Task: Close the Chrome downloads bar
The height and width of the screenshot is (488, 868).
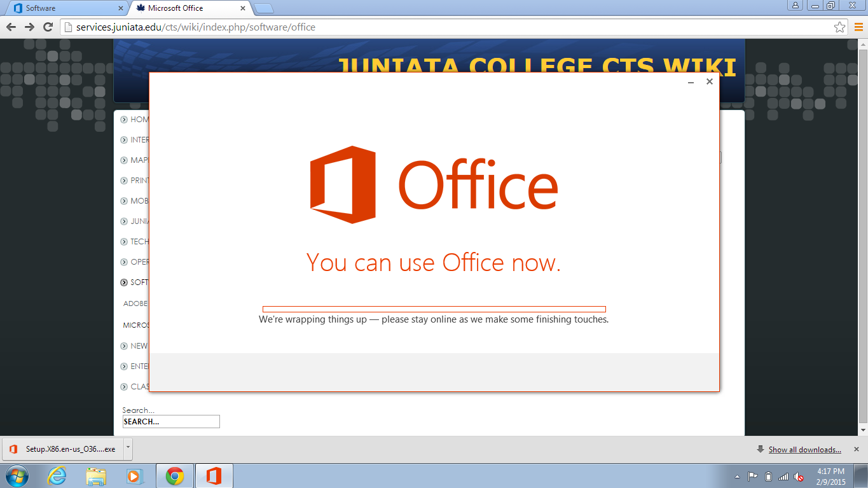Action: pos(858,449)
